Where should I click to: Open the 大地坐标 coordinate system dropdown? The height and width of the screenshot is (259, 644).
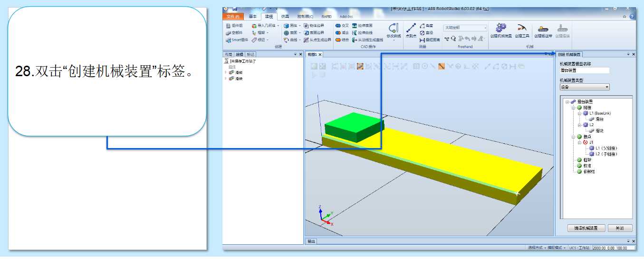coord(465,28)
